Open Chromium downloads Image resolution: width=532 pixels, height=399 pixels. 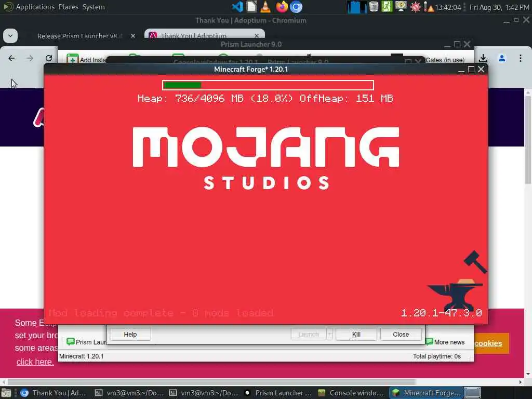483,58
